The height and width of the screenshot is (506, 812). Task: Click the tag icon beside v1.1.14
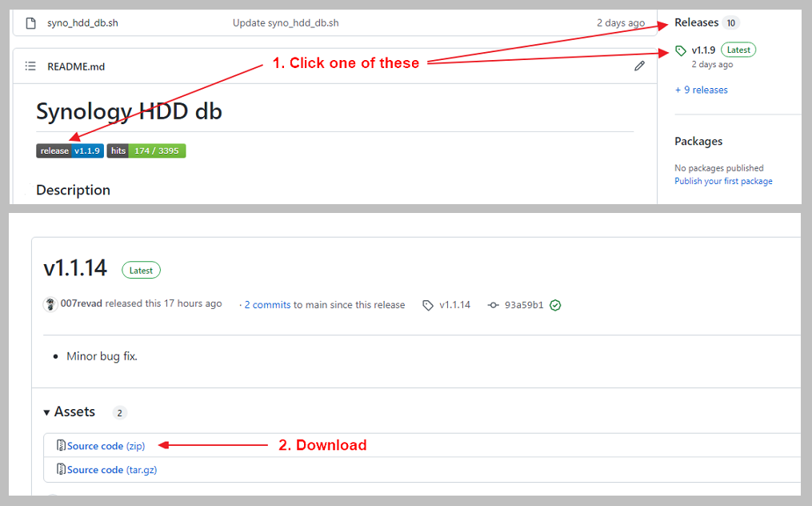click(428, 305)
